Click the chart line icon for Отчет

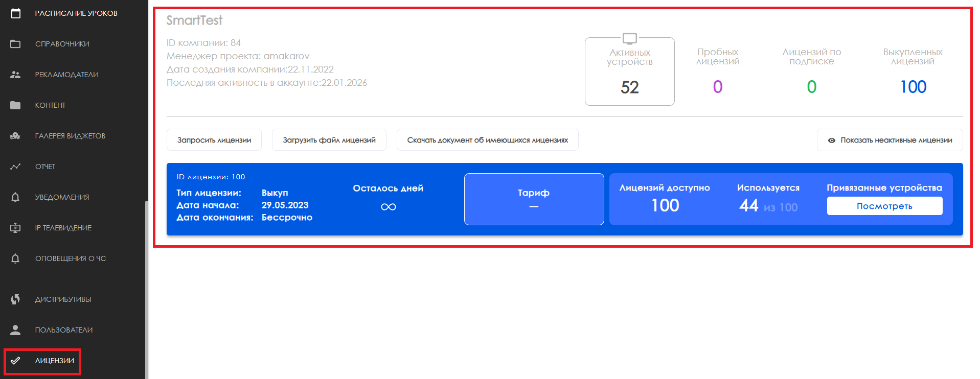pos(16,167)
